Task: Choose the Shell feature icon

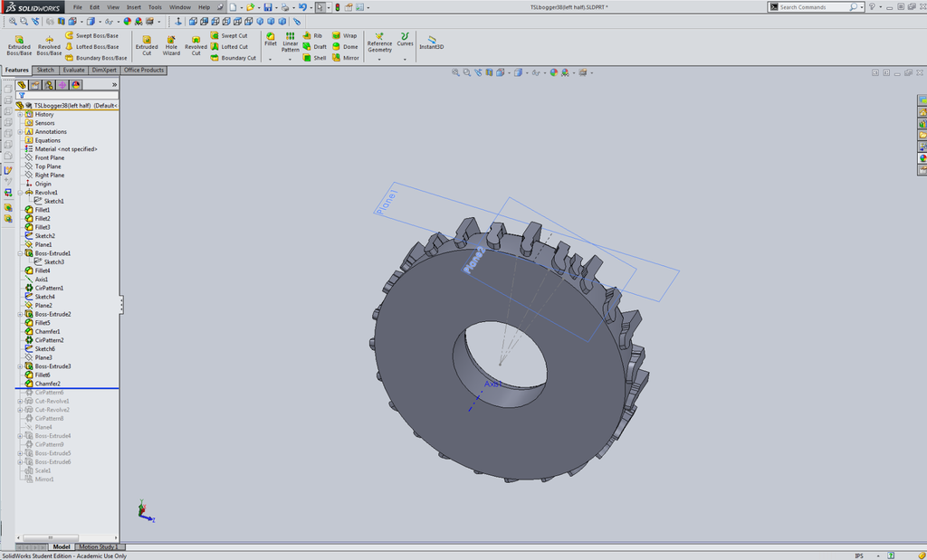Action: [314, 58]
